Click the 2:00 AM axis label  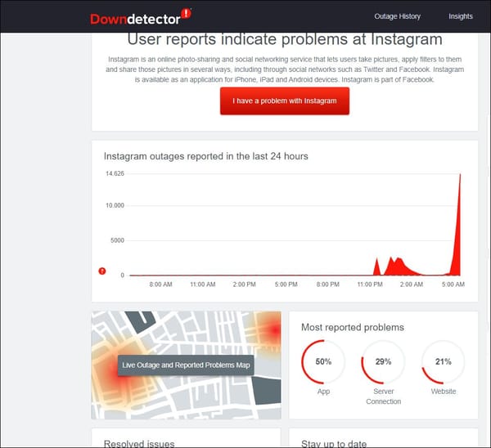[x=412, y=284]
